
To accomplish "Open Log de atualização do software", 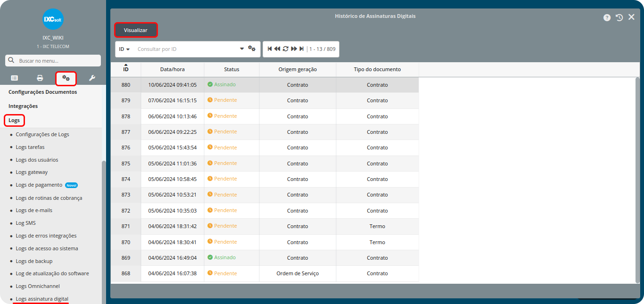I will click(x=52, y=273).
